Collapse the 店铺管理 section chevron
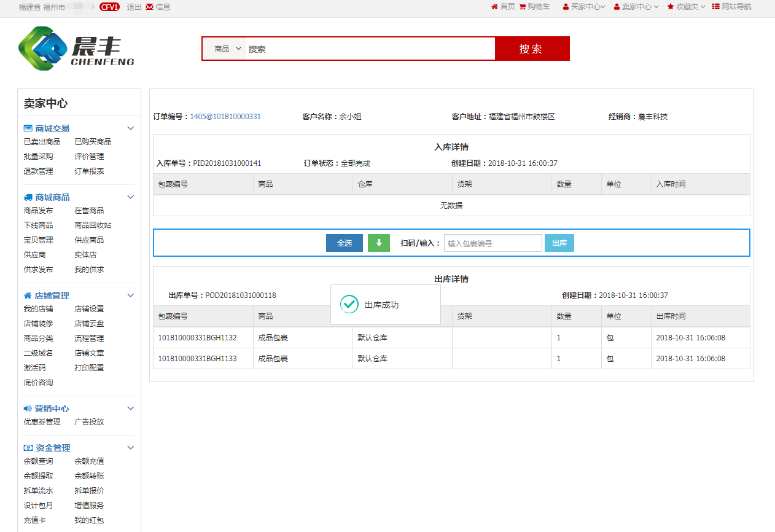Image resolution: width=775 pixels, height=532 pixels. [130, 295]
